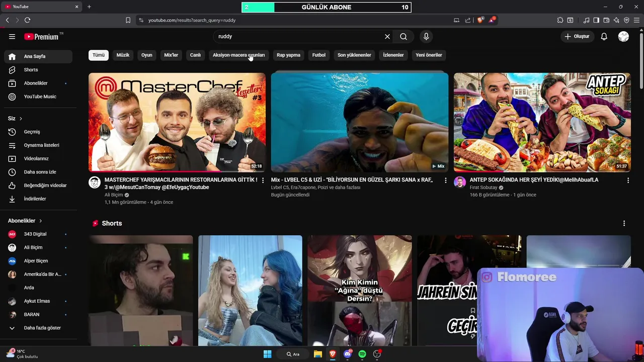Expand the Siz section chevron

click(21, 119)
